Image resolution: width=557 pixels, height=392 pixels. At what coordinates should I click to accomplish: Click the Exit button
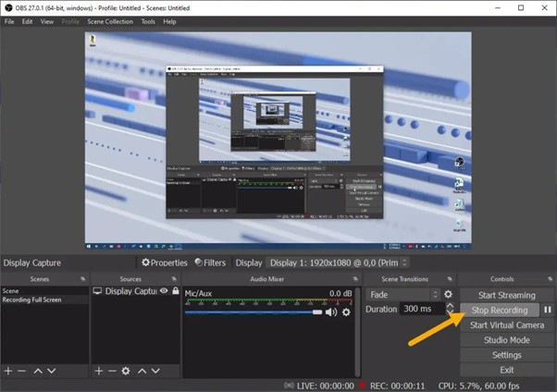click(x=506, y=370)
